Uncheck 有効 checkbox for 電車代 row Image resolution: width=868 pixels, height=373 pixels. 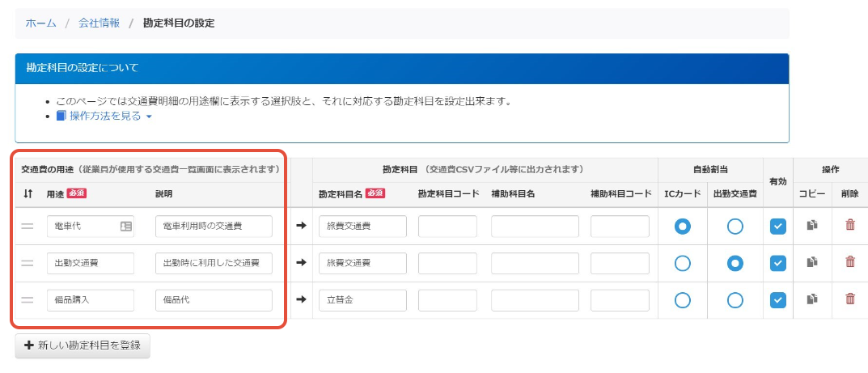pyautogui.click(x=777, y=226)
